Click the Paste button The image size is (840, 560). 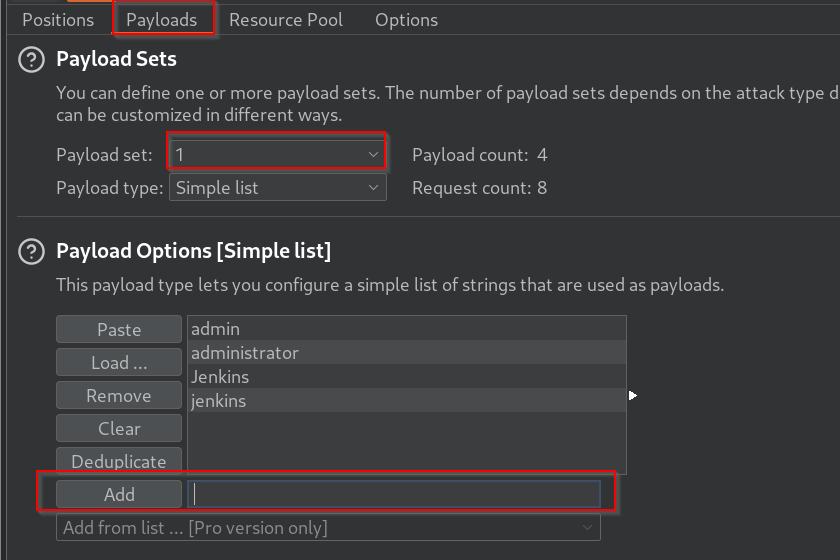(119, 330)
